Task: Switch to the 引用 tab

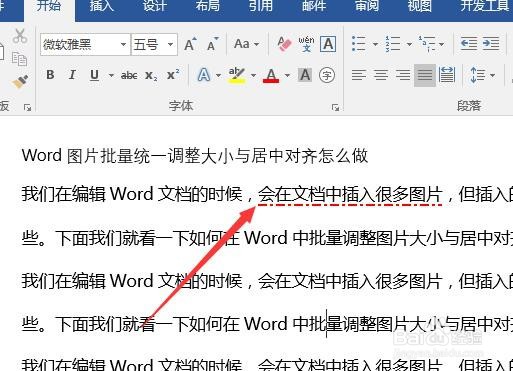Action: [x=260, y=6]
